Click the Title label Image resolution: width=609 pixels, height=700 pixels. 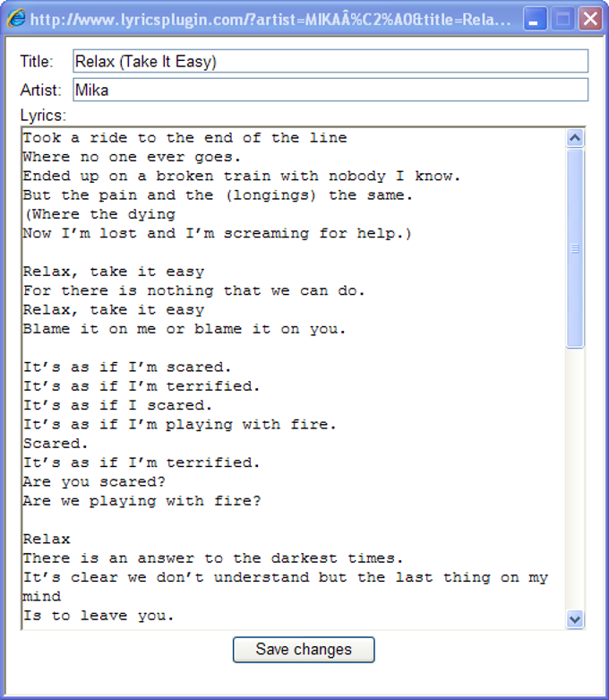pyautogui.click(x=37, y=62)
